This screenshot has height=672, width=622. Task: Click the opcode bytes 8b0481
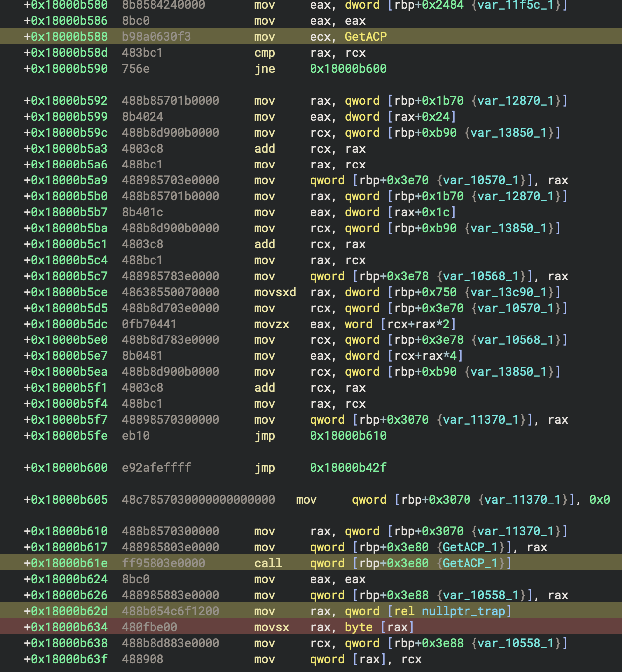tap(143, 356)
